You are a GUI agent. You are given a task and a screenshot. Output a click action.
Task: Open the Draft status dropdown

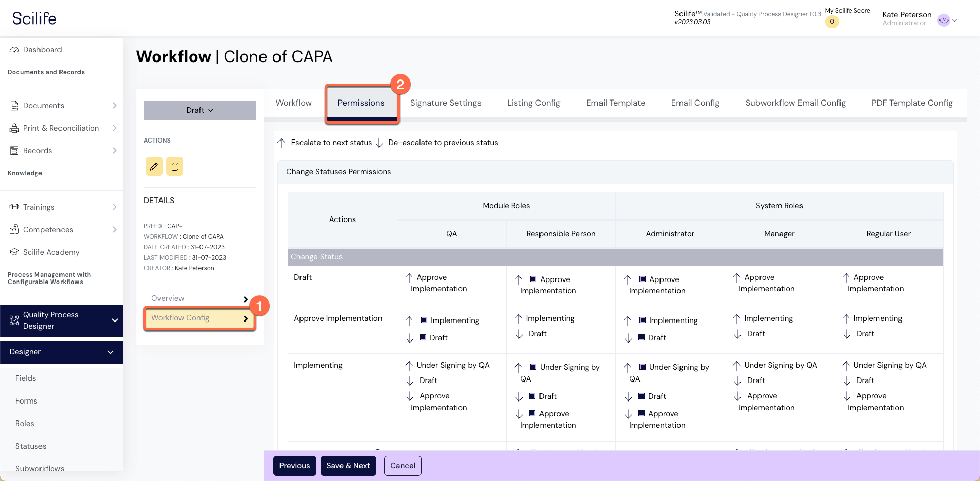pyautogui.click(x=199, y=110)
